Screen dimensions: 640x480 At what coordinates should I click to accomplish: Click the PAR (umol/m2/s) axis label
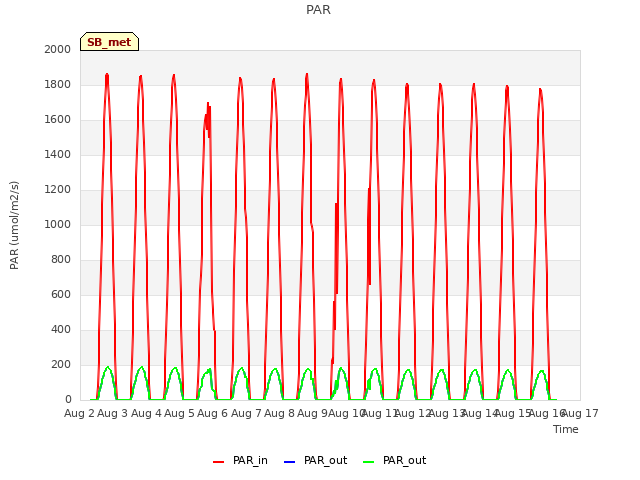tap(14, 225)
